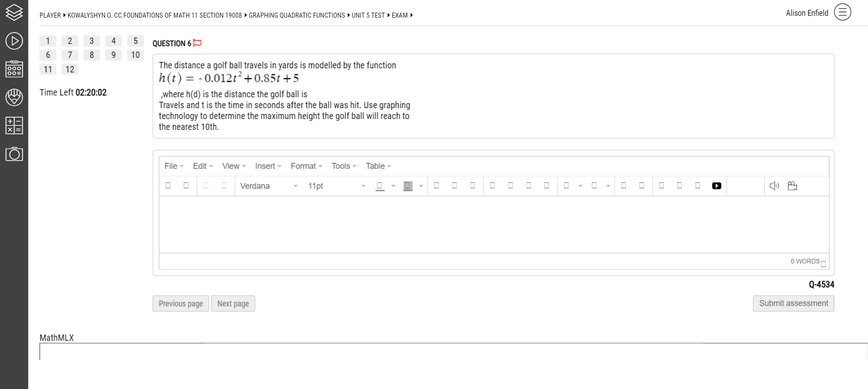Viewport: 868px width, 389px height.
Task: Open the calculator icon in the sidebar
Action: pyautogui.click(x=14, y=125)
